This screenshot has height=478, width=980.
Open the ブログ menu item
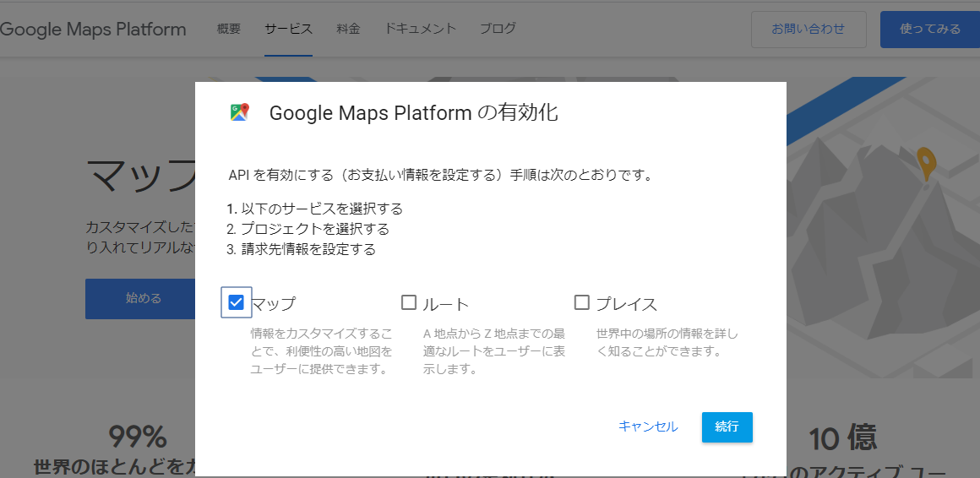pyautogui.click(x=498, y=28)
